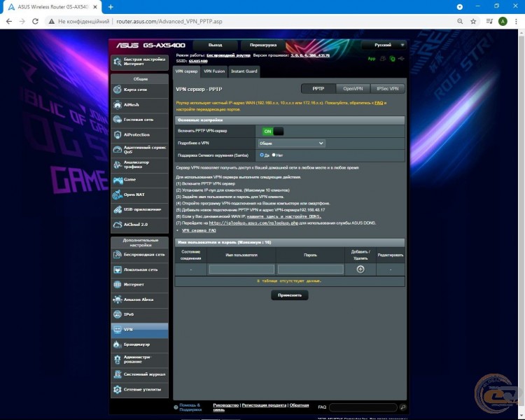Open the yellow warning FAQ link

pos(379,103)
